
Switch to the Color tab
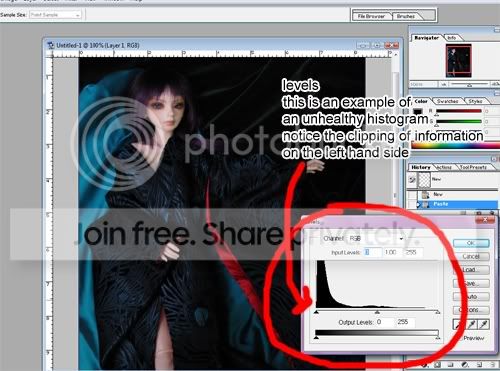point(421,101)
